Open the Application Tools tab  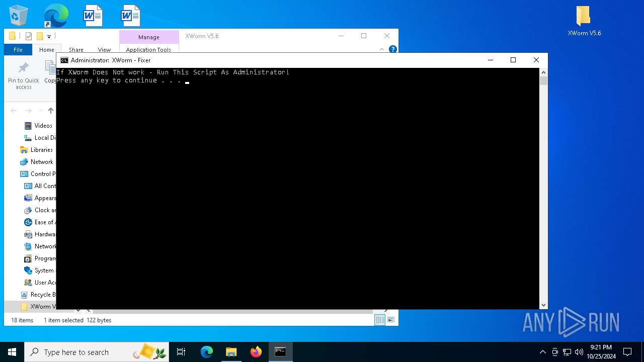click(148, 50)
